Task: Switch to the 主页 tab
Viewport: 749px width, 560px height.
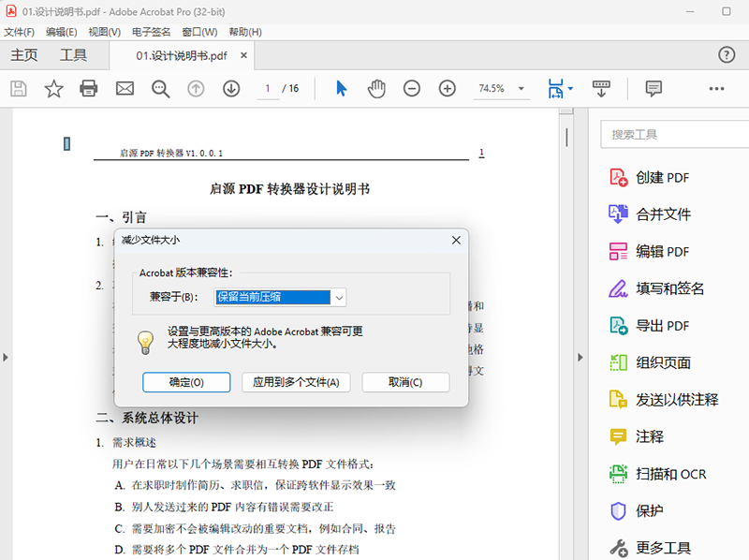Action: (x=24, y=55)
